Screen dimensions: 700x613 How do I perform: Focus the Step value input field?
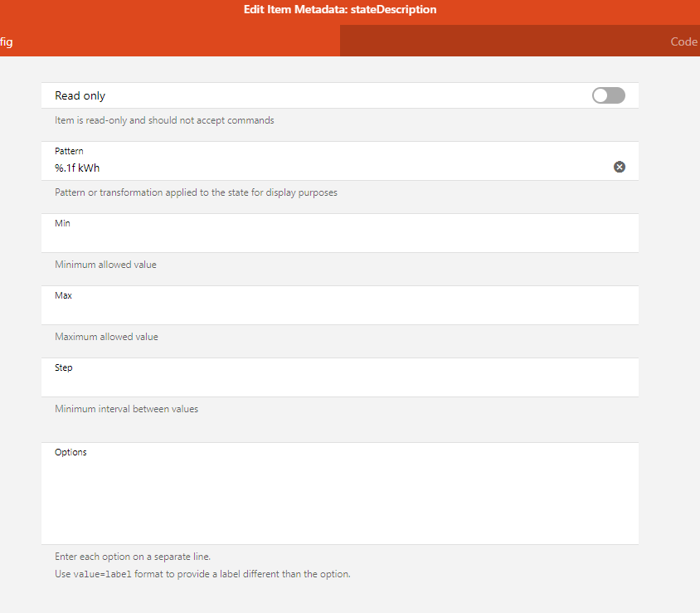click(332, 383)
